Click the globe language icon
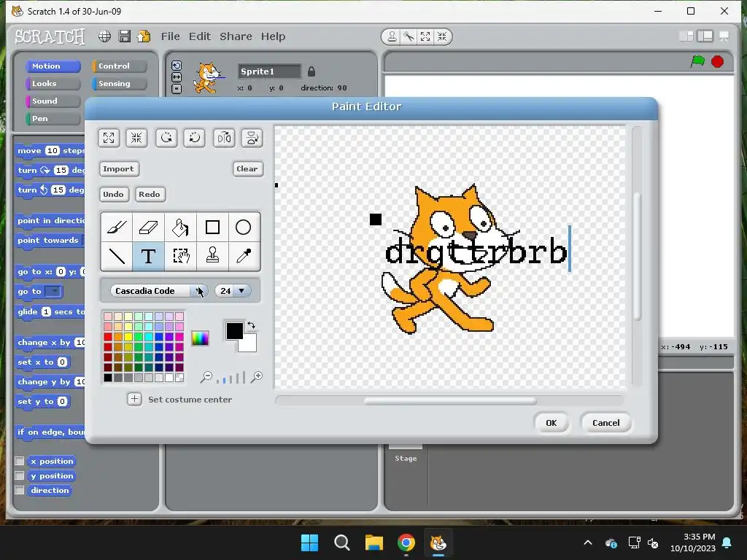 (x=105, y=36)
